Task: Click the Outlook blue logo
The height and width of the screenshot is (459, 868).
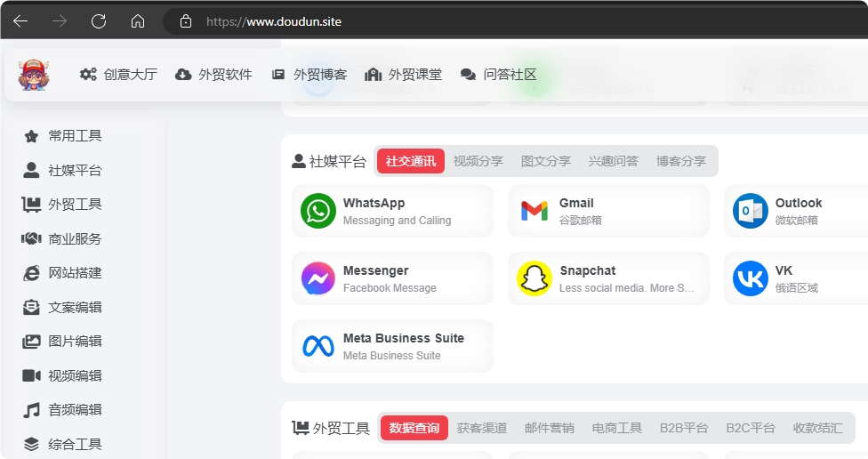Action: pyautogui.click(x=751, y=211)
